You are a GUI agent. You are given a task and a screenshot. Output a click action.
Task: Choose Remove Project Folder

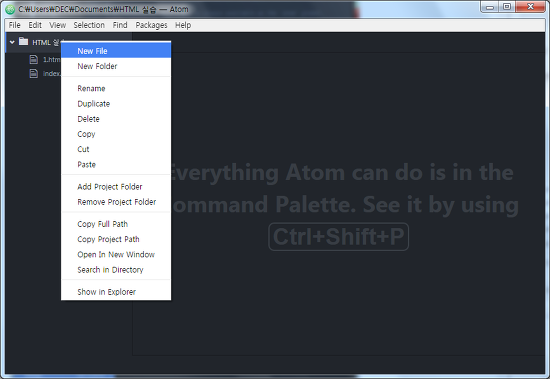(116, 202)
